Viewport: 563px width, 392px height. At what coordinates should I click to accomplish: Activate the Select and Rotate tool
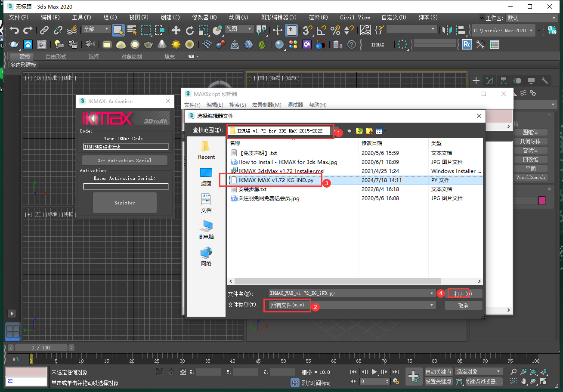(x=190, y=30)
